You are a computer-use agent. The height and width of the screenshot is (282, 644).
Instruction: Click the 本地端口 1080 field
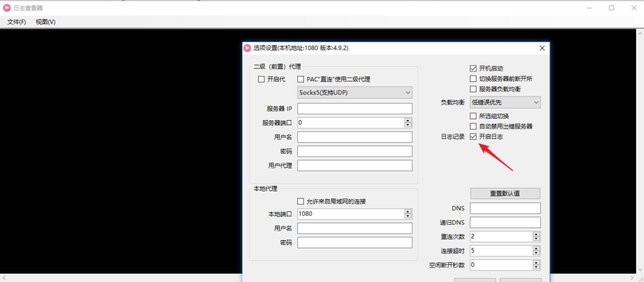351,214
